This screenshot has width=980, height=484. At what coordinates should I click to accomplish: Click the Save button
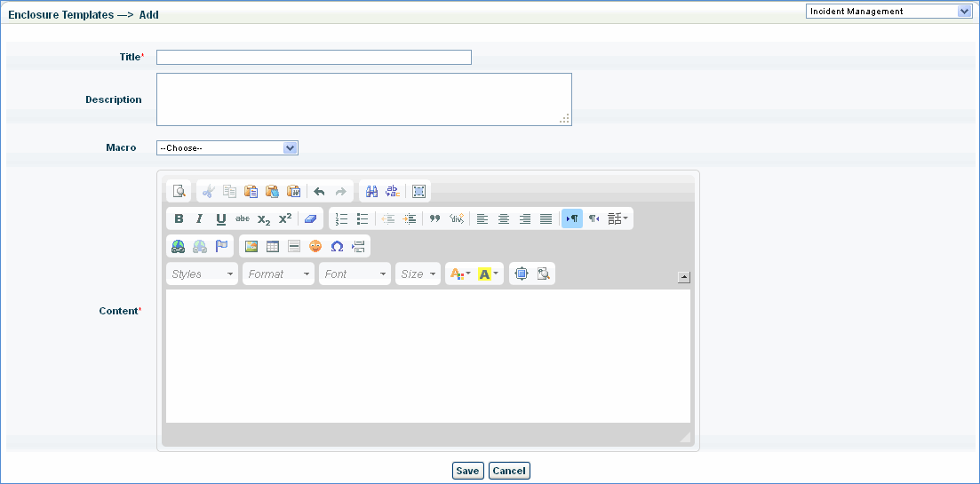pos(467,472)
